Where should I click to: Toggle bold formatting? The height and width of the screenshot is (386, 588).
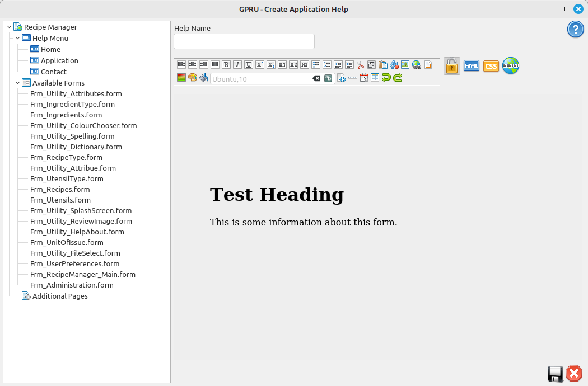[x=226, y=65]
